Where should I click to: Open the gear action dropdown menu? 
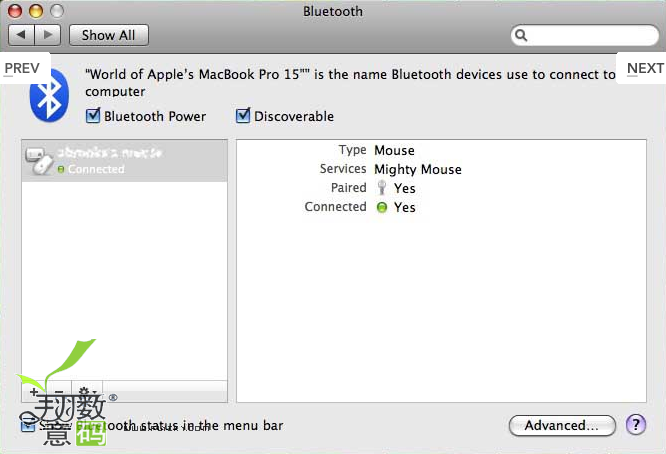pos(87,392)
